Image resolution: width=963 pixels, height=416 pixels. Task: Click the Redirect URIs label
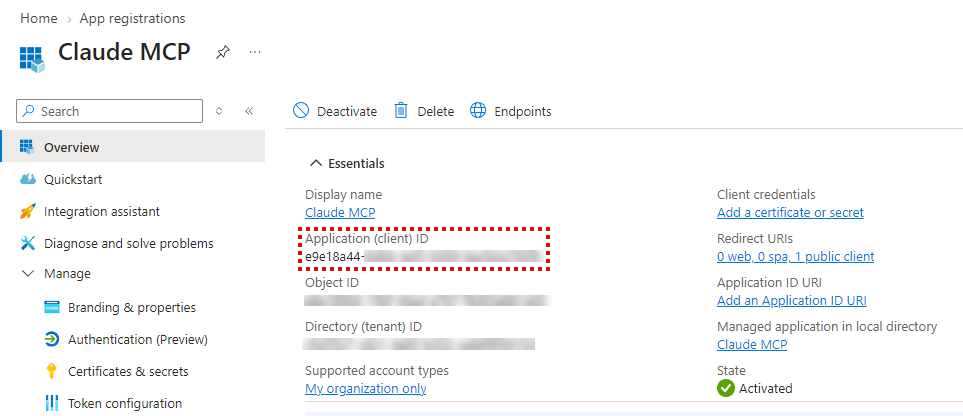click(x=755, y=238)
